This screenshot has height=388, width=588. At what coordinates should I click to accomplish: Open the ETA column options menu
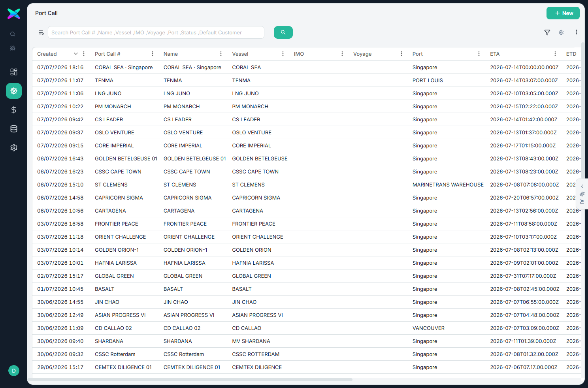(555, 54)
